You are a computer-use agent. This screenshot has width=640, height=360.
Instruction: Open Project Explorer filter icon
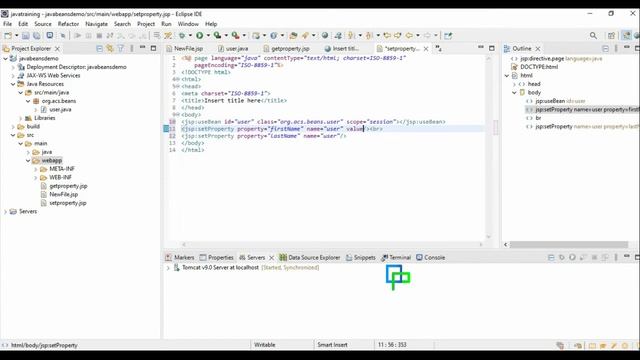coord(121,49)
